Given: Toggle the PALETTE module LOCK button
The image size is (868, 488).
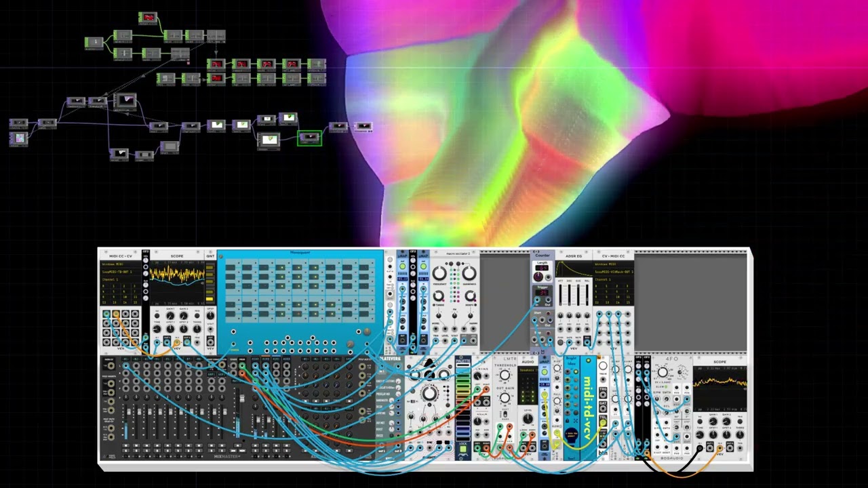Looking at the screenshot, I should tap(463, 449).
